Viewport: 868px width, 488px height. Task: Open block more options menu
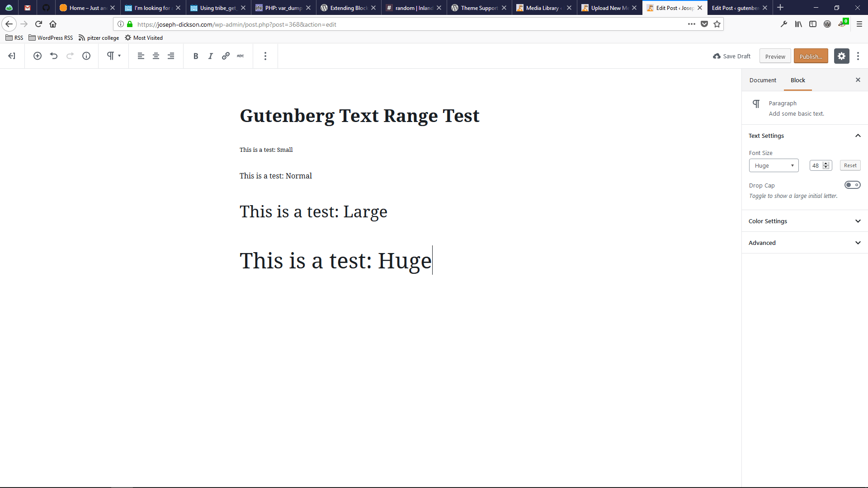point(265,56)
